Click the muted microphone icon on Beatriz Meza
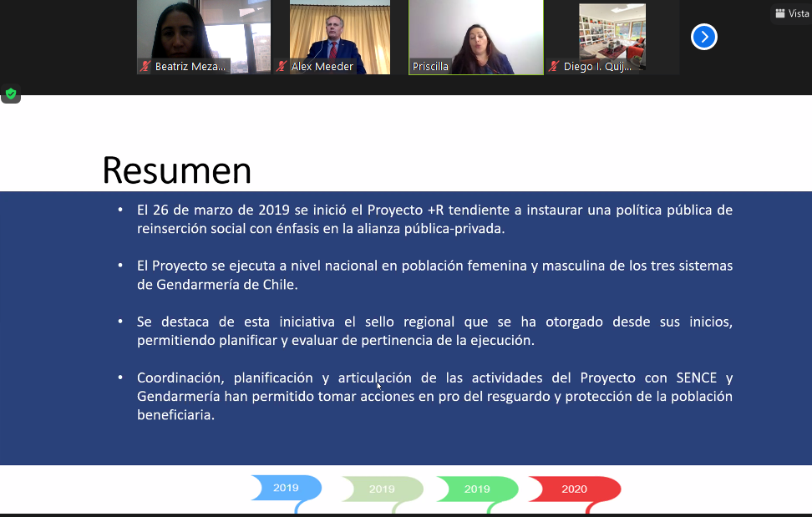Image resolution: width=812 pixels, height=517 pixels. (145, 67)
